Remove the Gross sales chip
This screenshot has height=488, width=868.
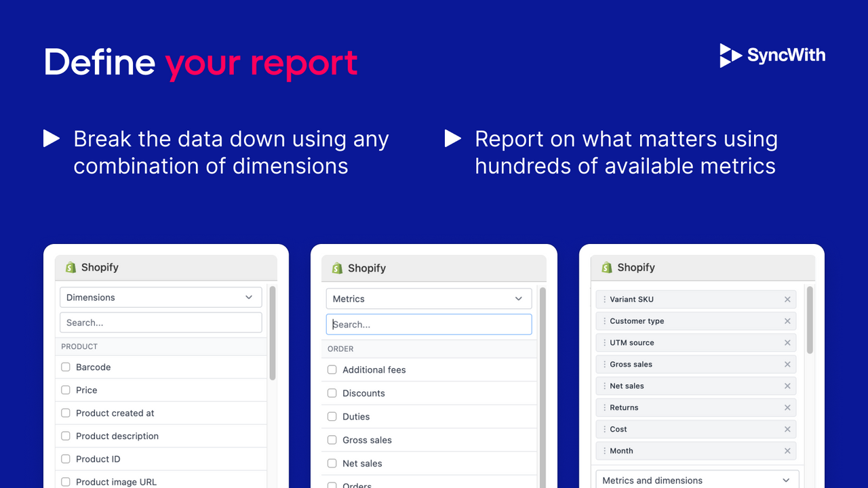(787, 364)
